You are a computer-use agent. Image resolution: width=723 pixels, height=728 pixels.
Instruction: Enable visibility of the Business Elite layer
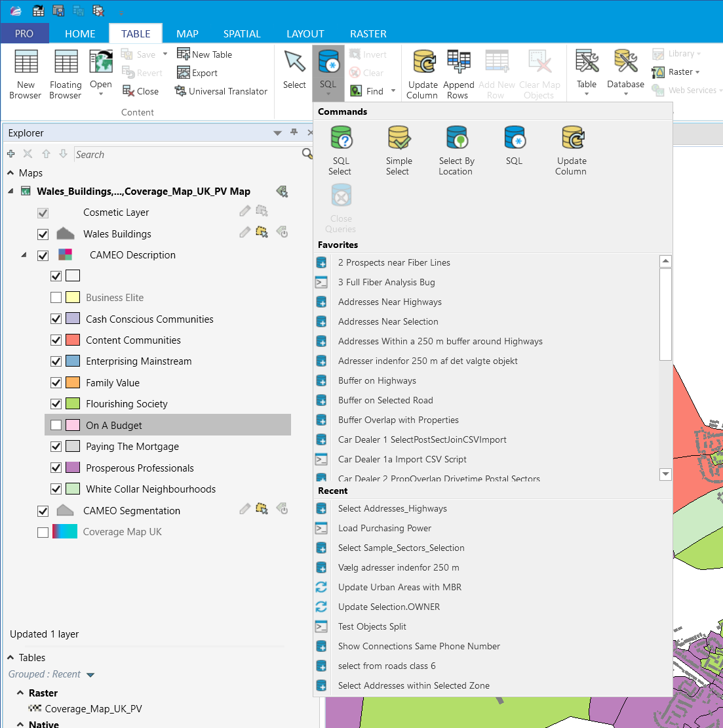coord(56,297)
